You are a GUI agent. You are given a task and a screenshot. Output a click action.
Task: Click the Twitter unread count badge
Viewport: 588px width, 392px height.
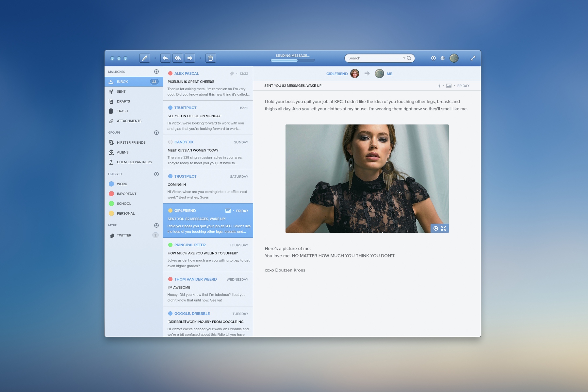[x=155, y=235]
